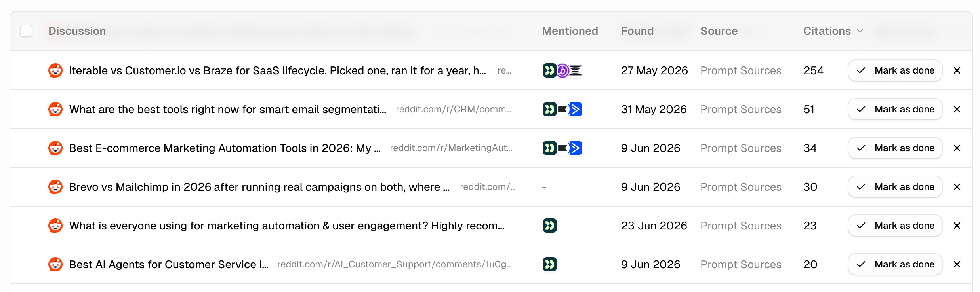980x292 pixels.
Task: Open marketing automation & user engagement discussion
Action: [x=287, y=226]
